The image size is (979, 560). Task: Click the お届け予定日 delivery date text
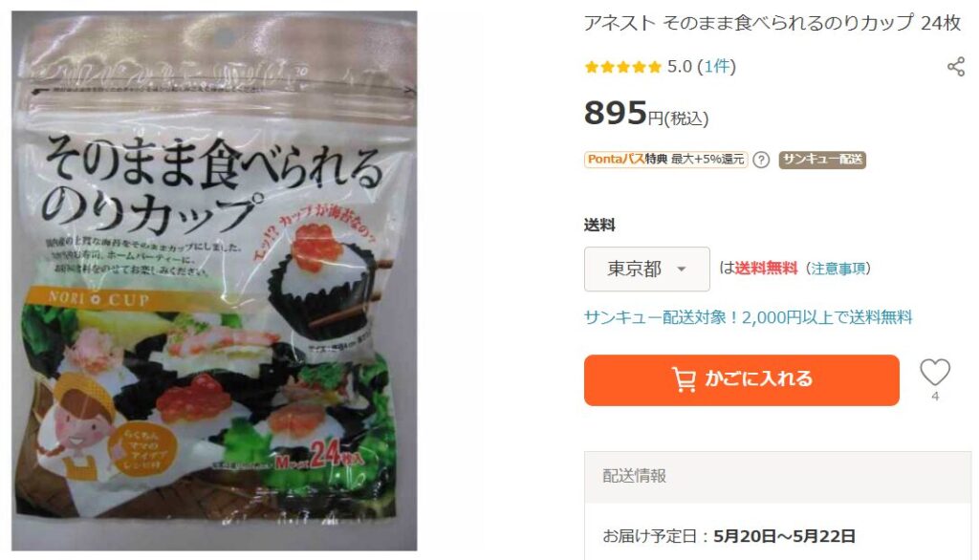729,536
